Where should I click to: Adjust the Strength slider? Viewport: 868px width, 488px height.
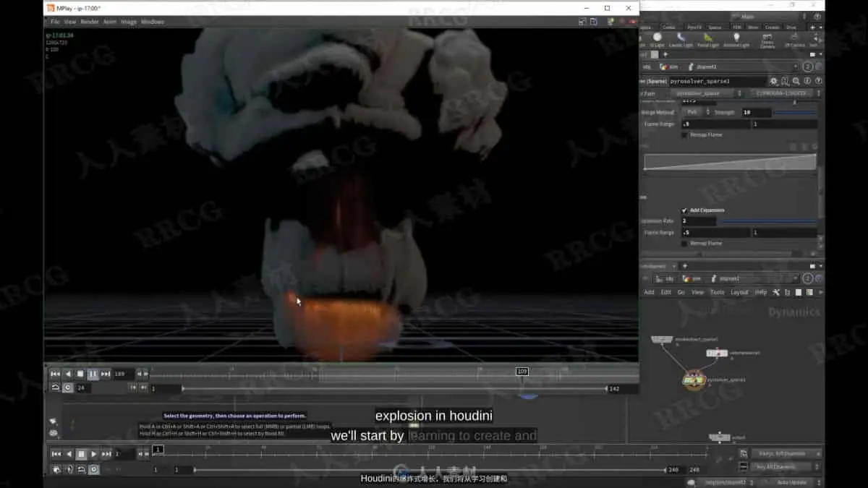tap(794, 113)
